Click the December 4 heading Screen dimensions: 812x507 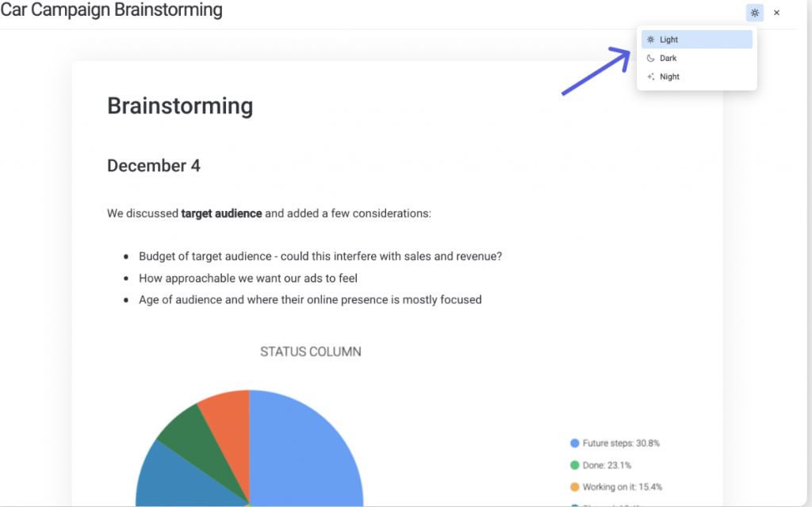tap(154, 166)
